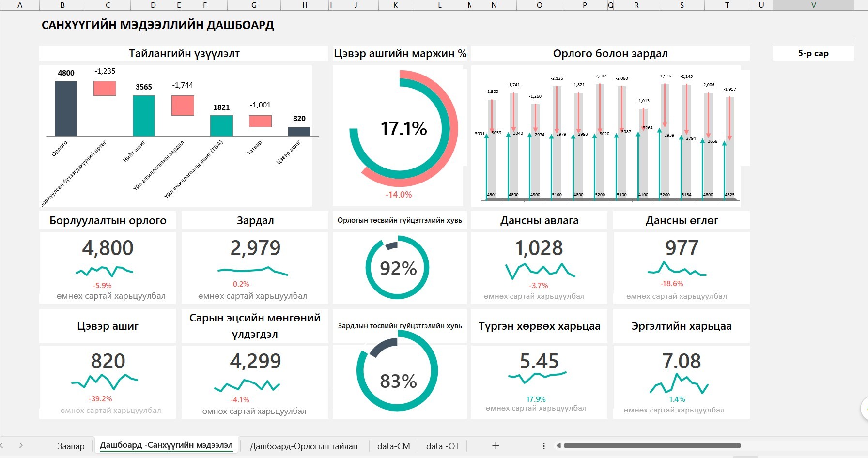Select the Дашбоард -Санхүүгийн мэдээлэл tab

pyautogui.click(x=166, y=445)
